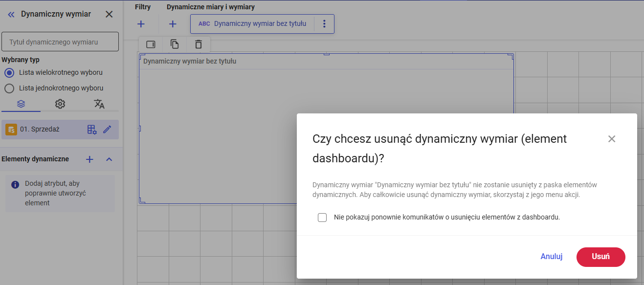Open the gear settings tab
644x285 pixels.
click(x=60, y=104)
